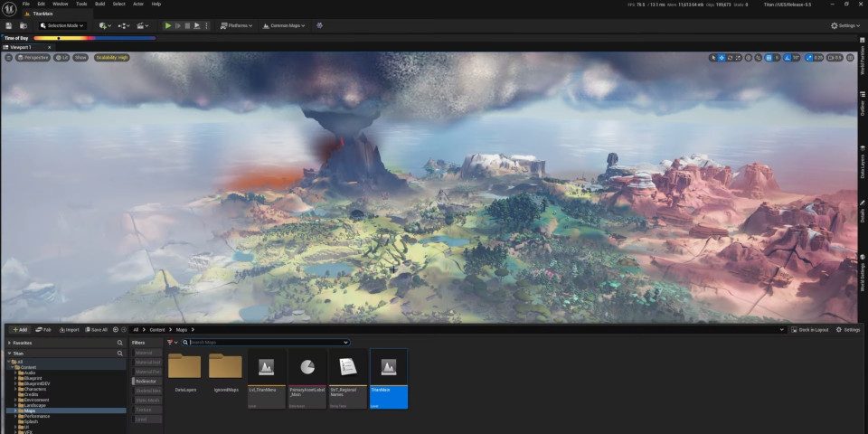Choose the Translate move gizmo tool
The image size is (868, 434).
pos(722,58)
